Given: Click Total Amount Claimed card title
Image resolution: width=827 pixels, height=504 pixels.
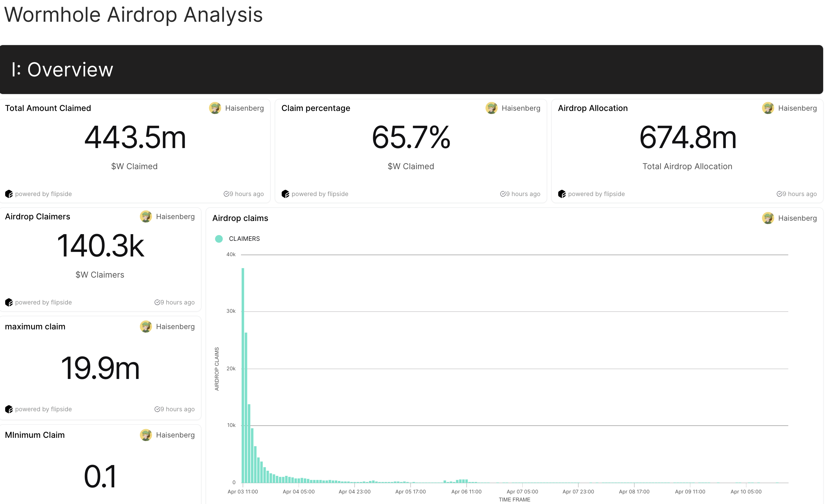Looking at the screenshot, I should (48, 108).
